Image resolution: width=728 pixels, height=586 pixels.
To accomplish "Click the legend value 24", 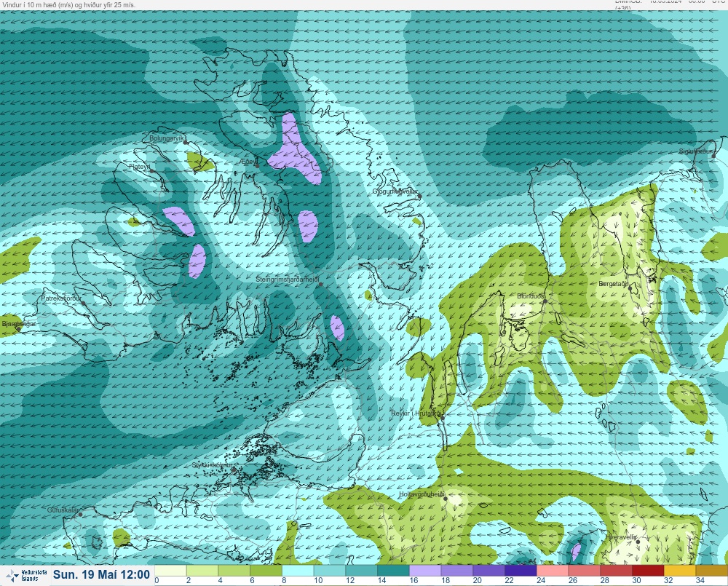I will click(x=541, y=580).
